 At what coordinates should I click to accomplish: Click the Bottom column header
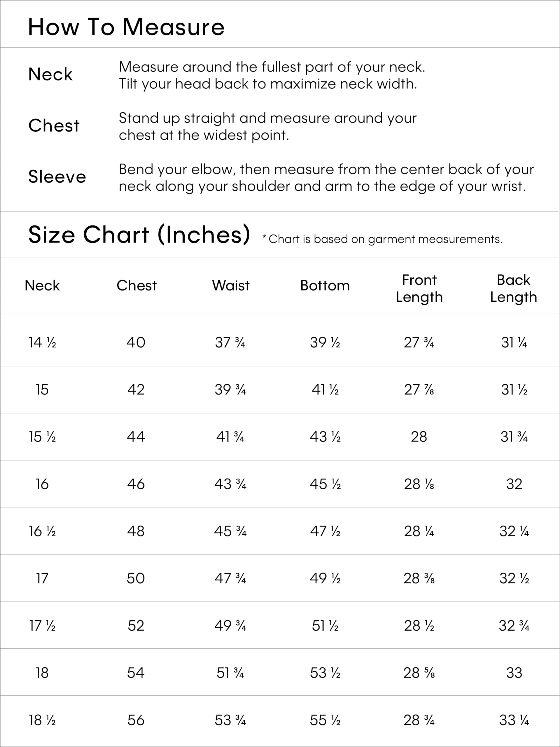click(x=325, y=285)
